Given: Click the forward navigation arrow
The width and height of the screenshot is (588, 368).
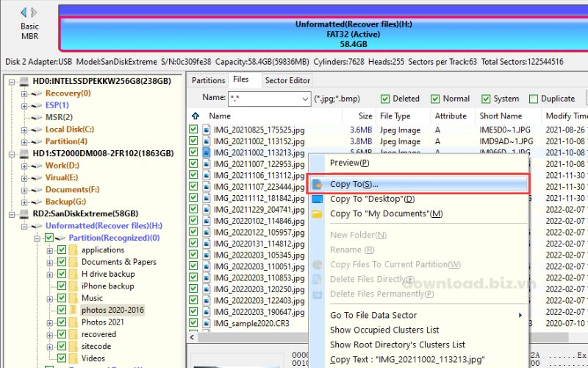Looking at the screenshot, I should coord(35,12).
